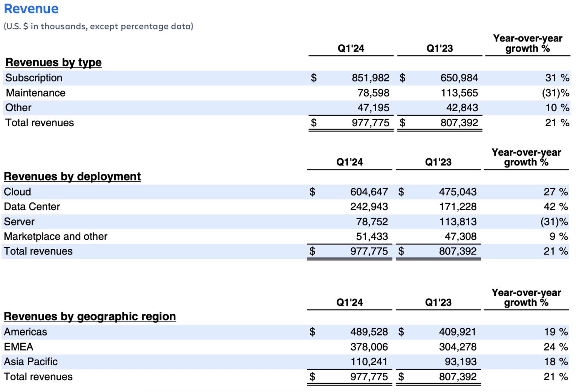
Task: Click the Asia Pacific region row
Action: coord(31,361)
